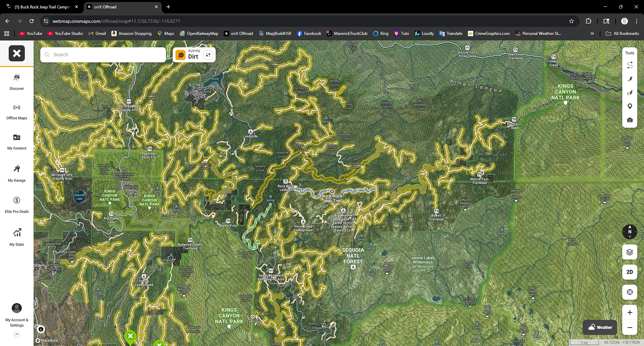
Task: Open the CrimeGraphics.com bookmark
Action: click(489, 34)
